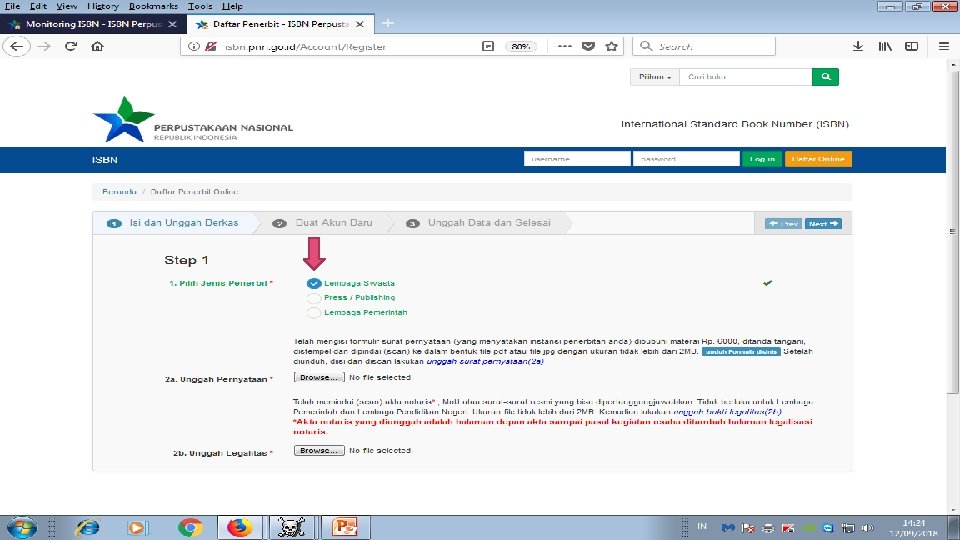
Task: Open the page actions three-dots menu
Action: coord(564,46)
